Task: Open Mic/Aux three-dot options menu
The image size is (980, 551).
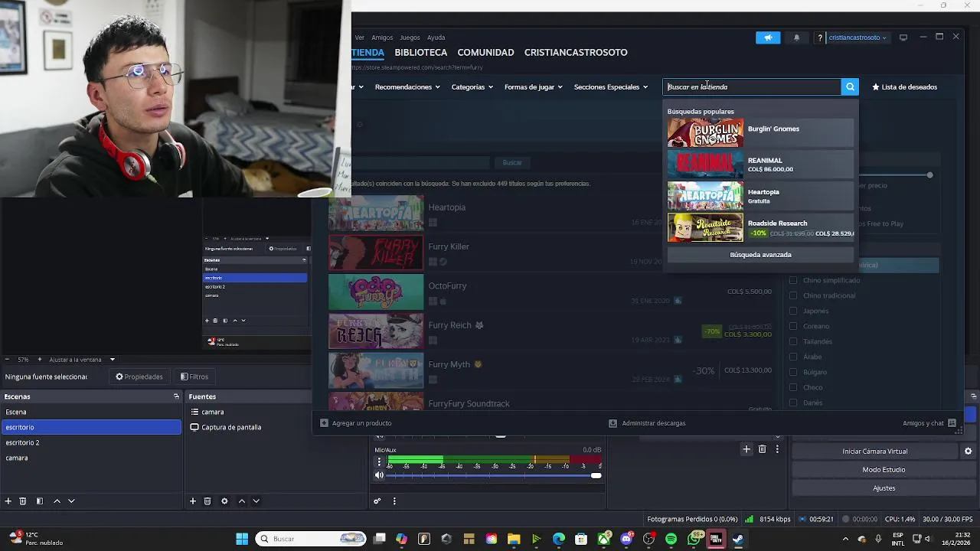Action: 379,462
